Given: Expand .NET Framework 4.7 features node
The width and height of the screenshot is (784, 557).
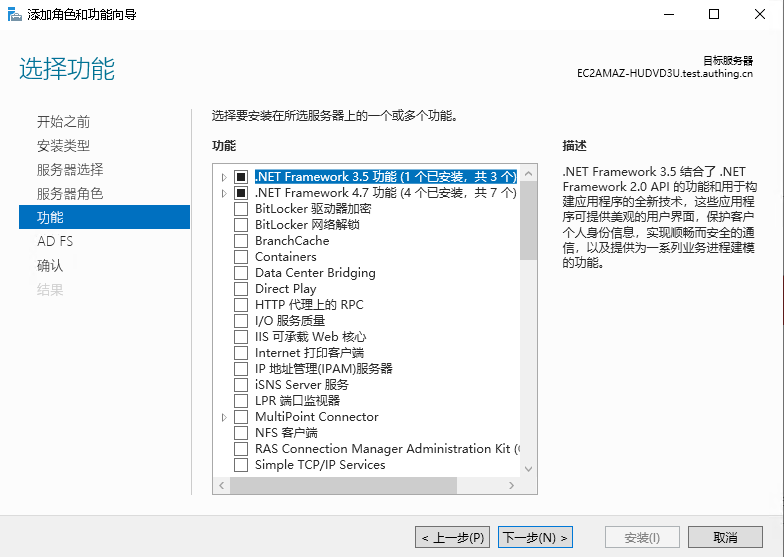Looking at the screenshot, I should click(x=224, y=193).
